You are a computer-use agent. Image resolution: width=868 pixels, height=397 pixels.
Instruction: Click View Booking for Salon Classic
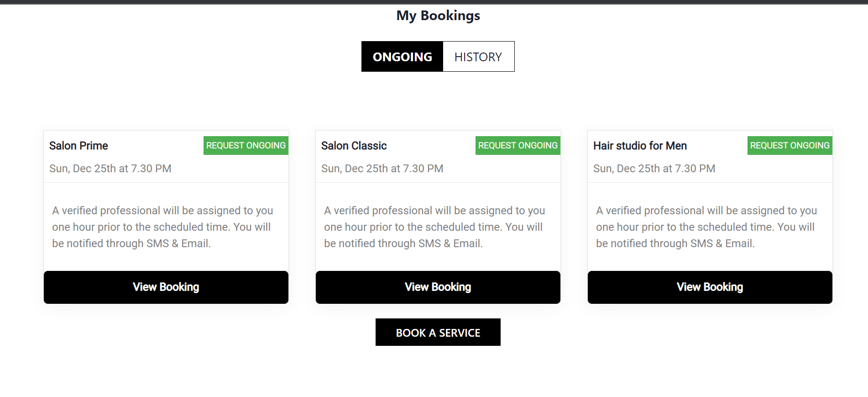pyautogui.click(x=437, y=287)
